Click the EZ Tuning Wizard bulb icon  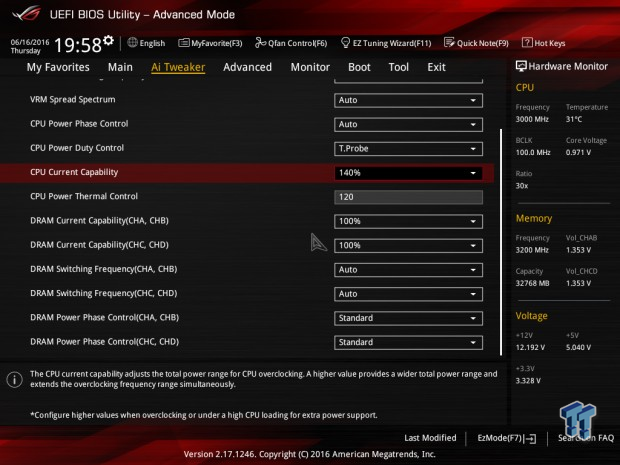[x=345, y=42]
